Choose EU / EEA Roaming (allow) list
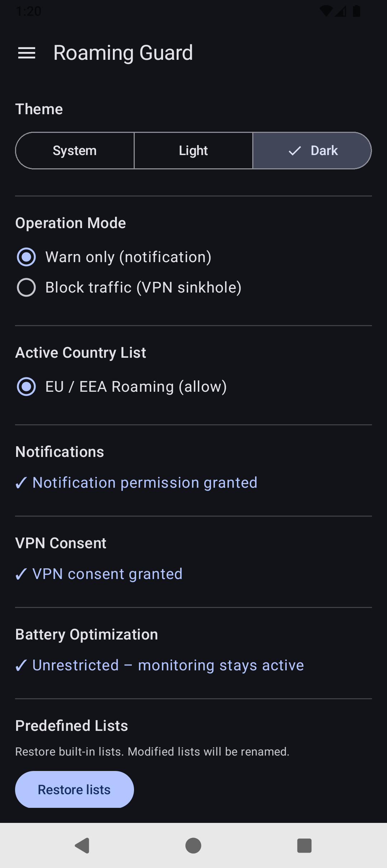 tap(27, 387)
